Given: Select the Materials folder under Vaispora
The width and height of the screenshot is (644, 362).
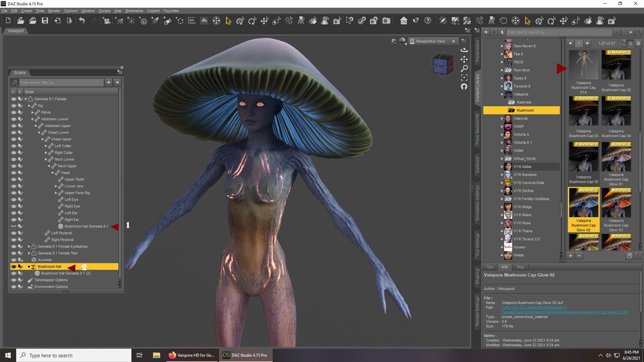Looking at the screenshot, I should tap(524, 102).
